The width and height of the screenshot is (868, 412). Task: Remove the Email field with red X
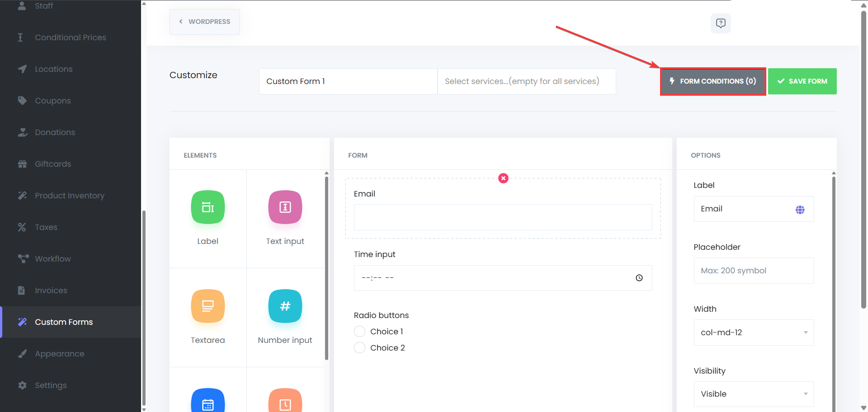pos(503,178)
